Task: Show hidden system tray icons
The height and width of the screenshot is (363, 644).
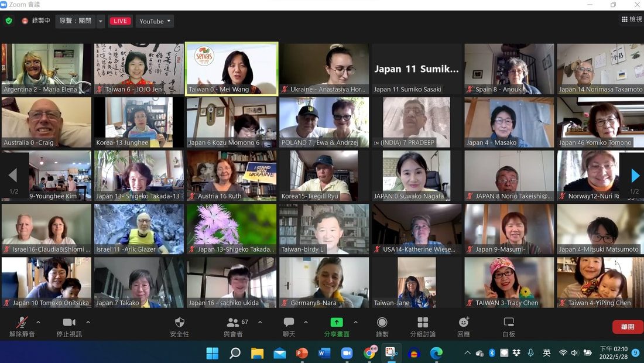Action: 467,352
